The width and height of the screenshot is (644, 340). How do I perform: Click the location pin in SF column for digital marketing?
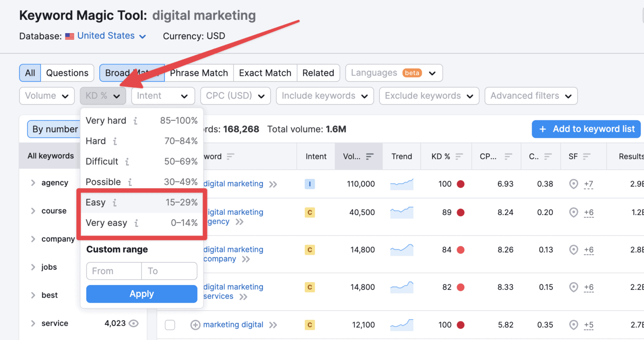tap(574, 183)
